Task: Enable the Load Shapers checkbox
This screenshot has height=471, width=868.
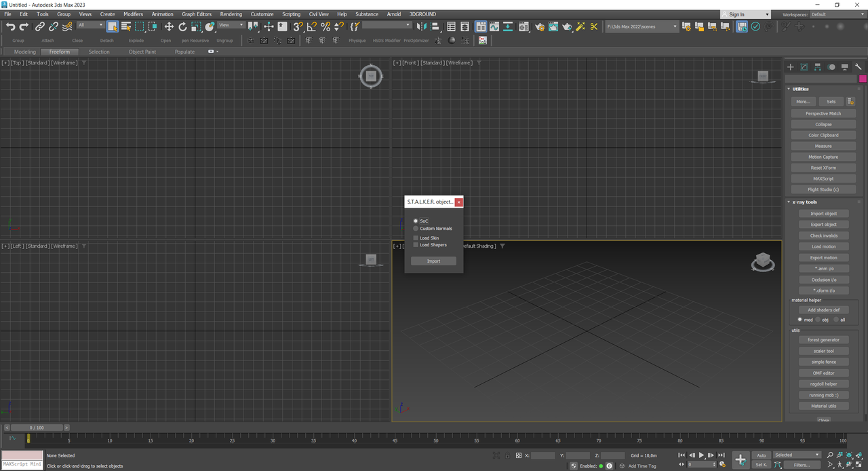Action: click(x=416, y=245)
